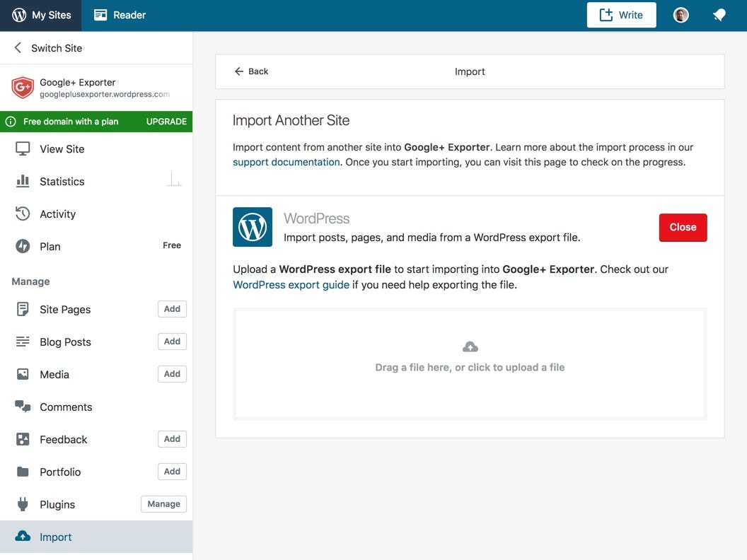This screenshot has width=747, height=560.
Task: Click the red Close button
Action: pyautogui.click(x=683, y=227)
